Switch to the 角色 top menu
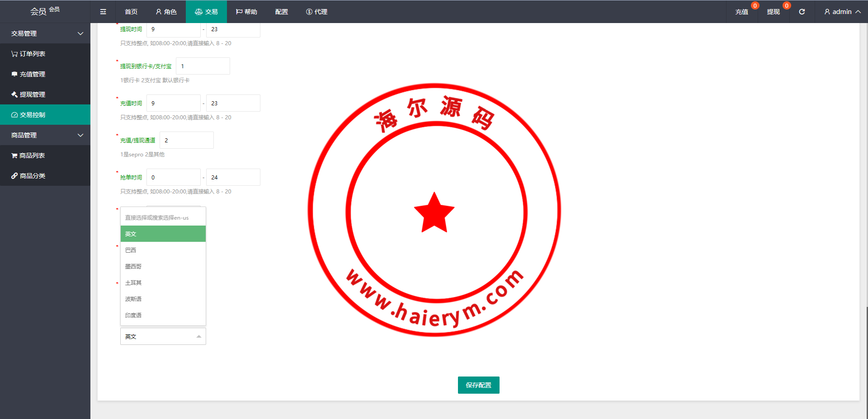 166,12
